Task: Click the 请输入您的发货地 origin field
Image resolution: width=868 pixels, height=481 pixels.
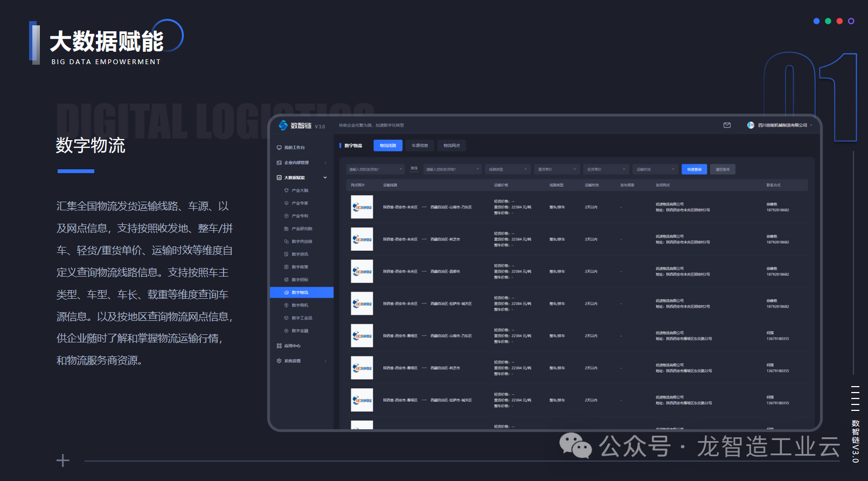Action: click(x=375, y=169)
